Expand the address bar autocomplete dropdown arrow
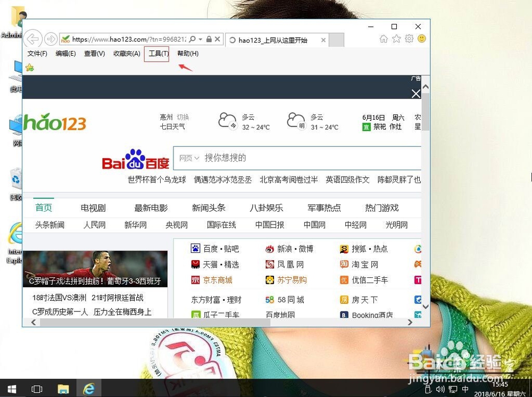The height and width of the screenshot is (397, 532). click(x=201, y=39)
